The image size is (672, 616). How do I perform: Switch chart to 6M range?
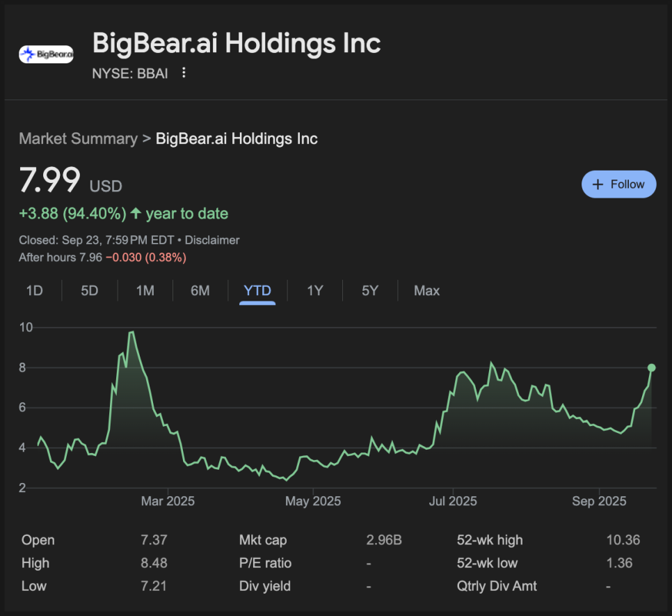200,291
